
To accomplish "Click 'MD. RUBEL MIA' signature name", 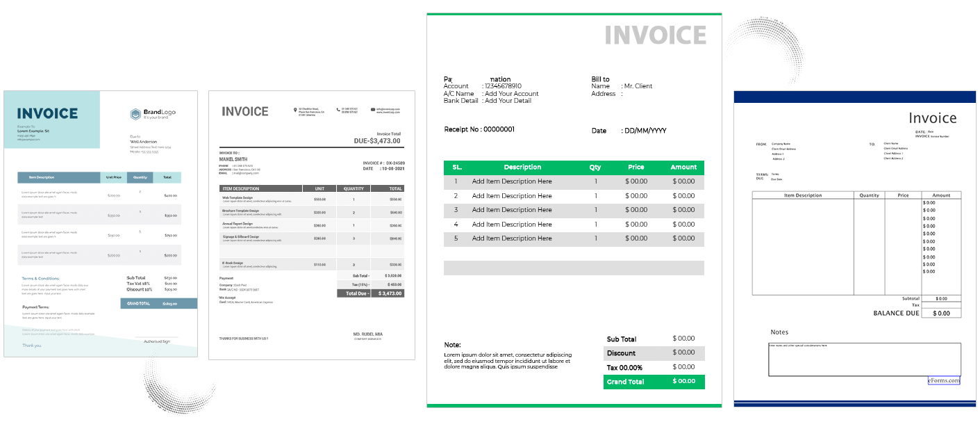I will pos(367,334).
